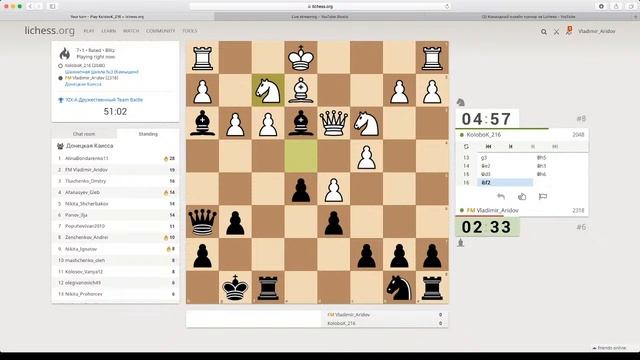Open the PLAY menu
Viewport: 640px width, 360px height.
coord(89,31)
